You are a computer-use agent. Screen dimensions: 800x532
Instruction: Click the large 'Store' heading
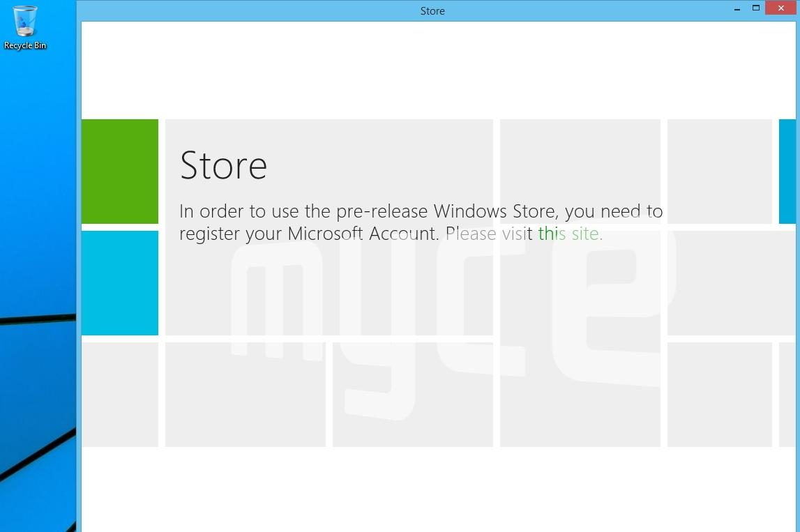tap(223, 165)
